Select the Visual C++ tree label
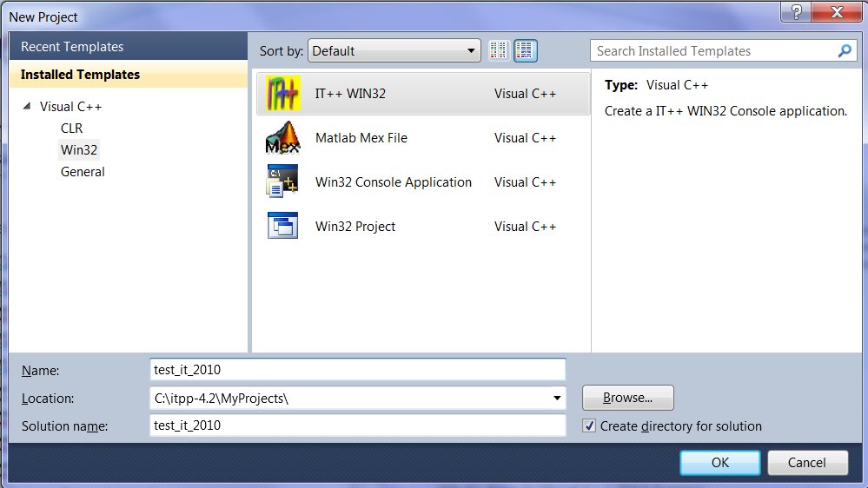The height and width of the screenshot is (488, 868). pos(70,106)
